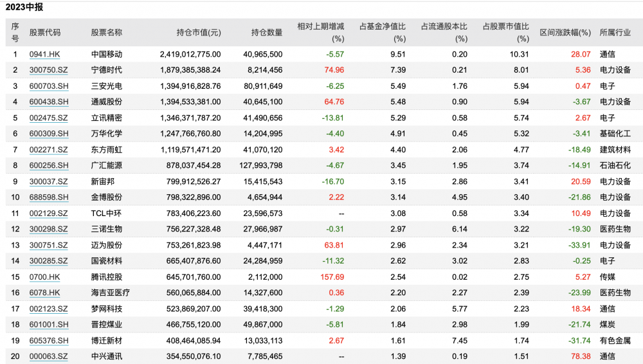
Task: Open stock code link 600256.SH
Action: tap(49, 165)
